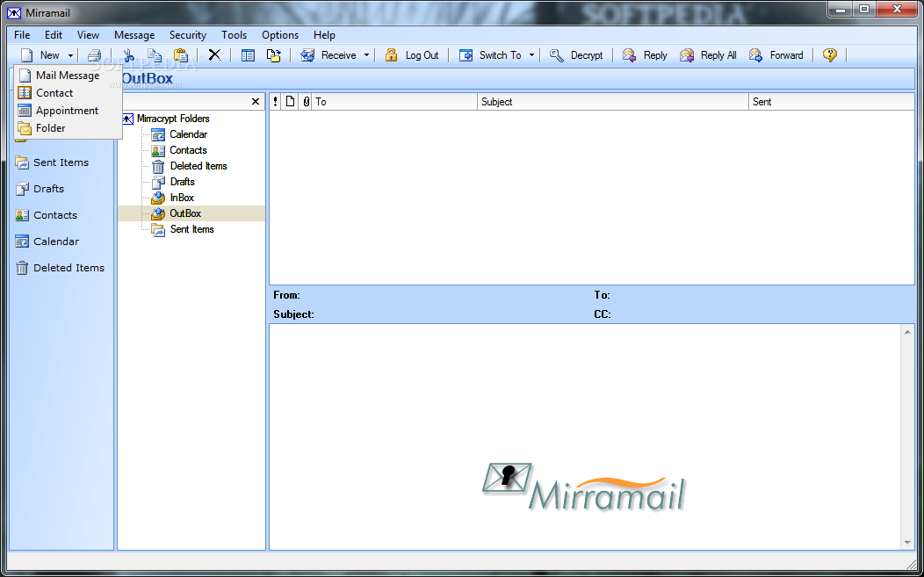Choose Contact from New dropdown

[68, 93]
